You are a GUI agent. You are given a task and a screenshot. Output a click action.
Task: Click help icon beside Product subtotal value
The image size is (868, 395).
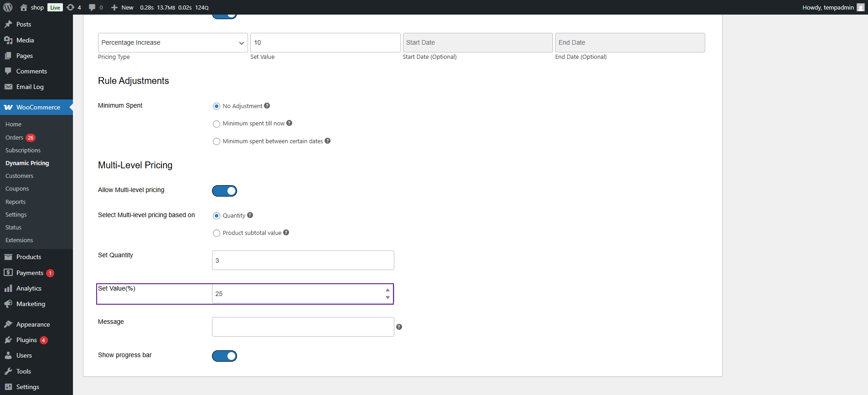[286, 233]
